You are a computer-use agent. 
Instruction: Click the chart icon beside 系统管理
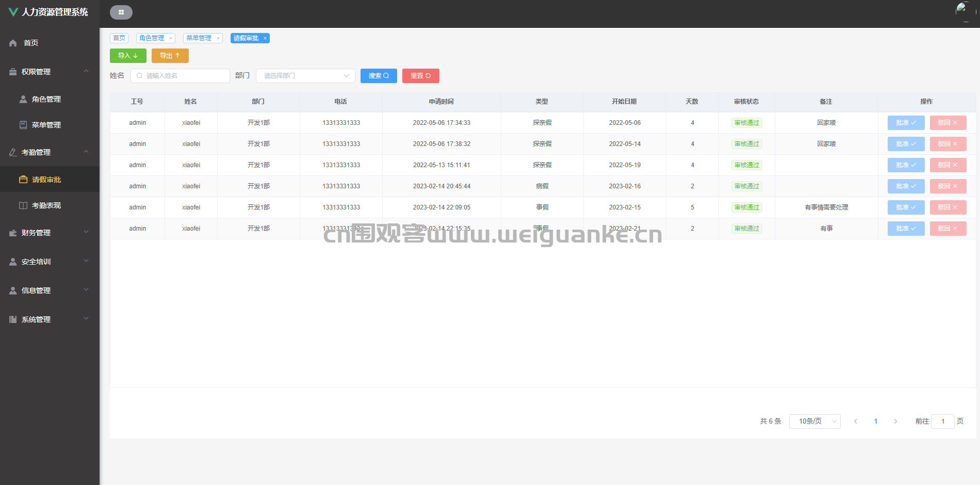point(13,319)
